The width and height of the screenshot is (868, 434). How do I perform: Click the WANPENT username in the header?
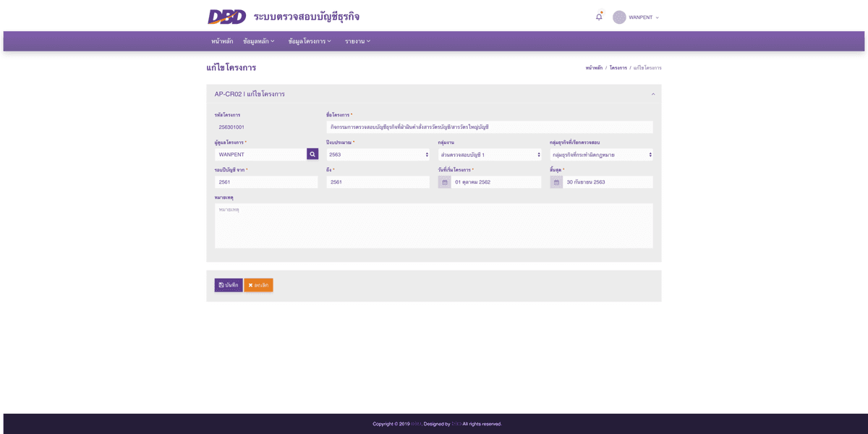click(640, 17)
